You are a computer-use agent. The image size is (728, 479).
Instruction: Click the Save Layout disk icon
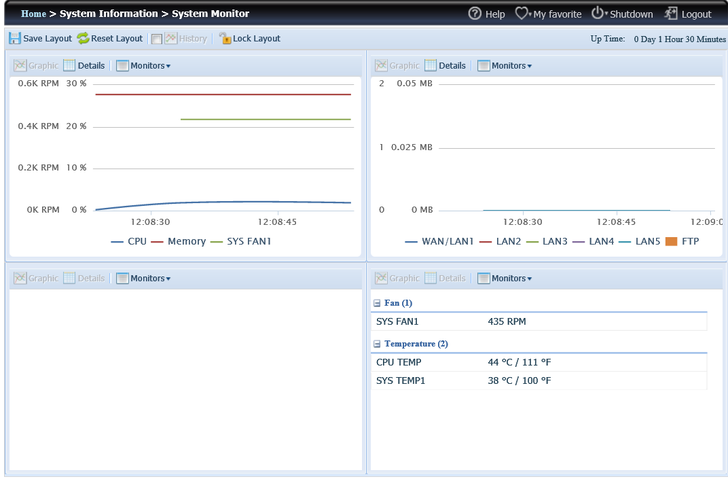coord(15,38)
